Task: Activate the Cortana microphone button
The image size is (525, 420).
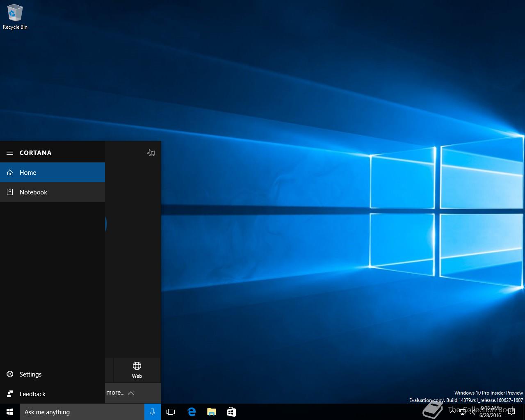Action: (x=152, y=412)
